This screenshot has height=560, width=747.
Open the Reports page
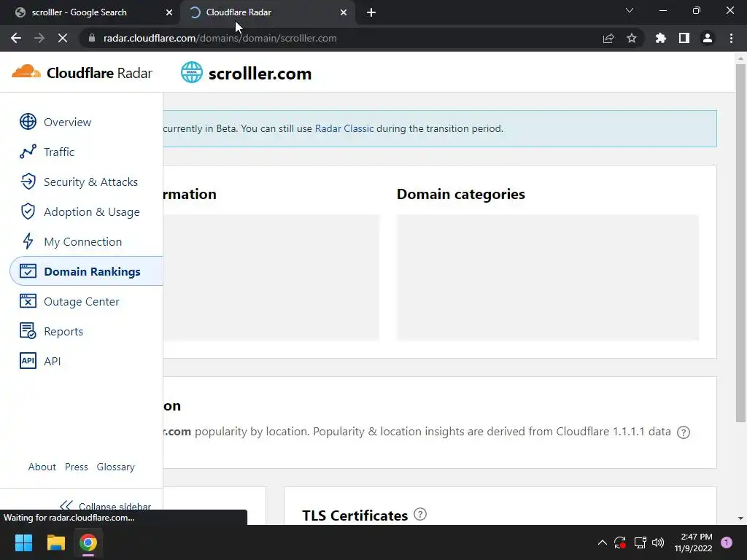pyautogui.click(x=63, y=332)
